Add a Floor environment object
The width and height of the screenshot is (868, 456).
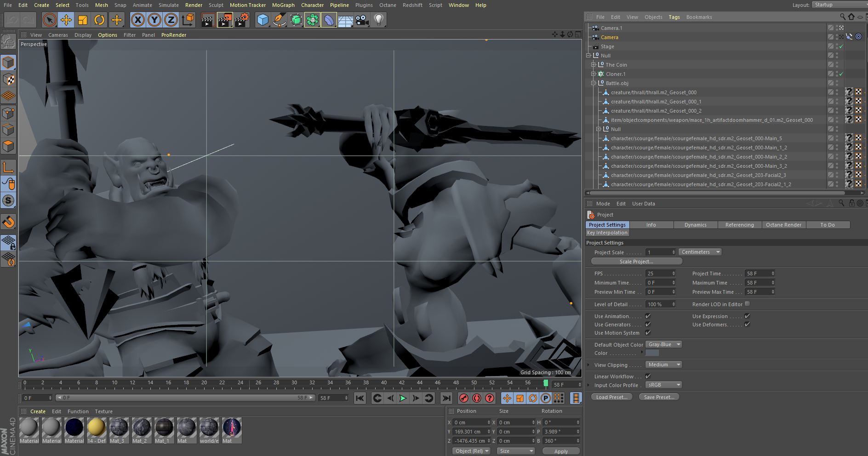point(345,20)
